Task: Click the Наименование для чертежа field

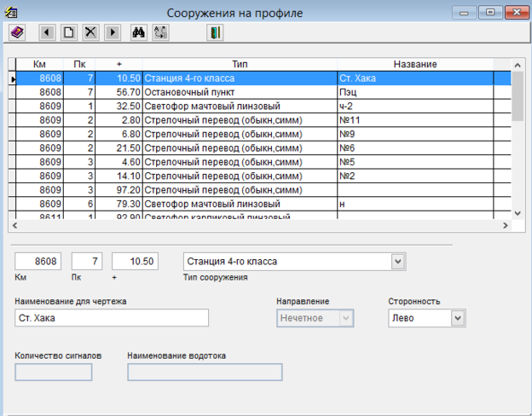Action: coord(112,318)
